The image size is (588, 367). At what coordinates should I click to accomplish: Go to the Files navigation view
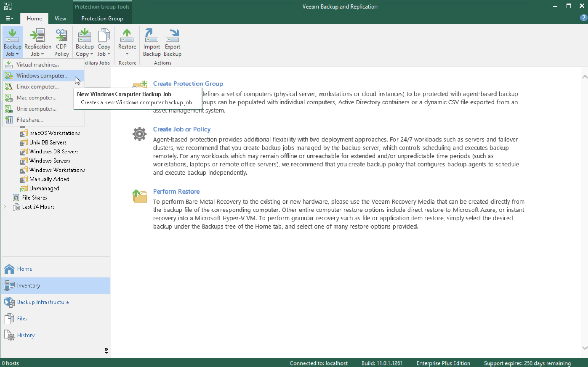(x=56, y=319)
